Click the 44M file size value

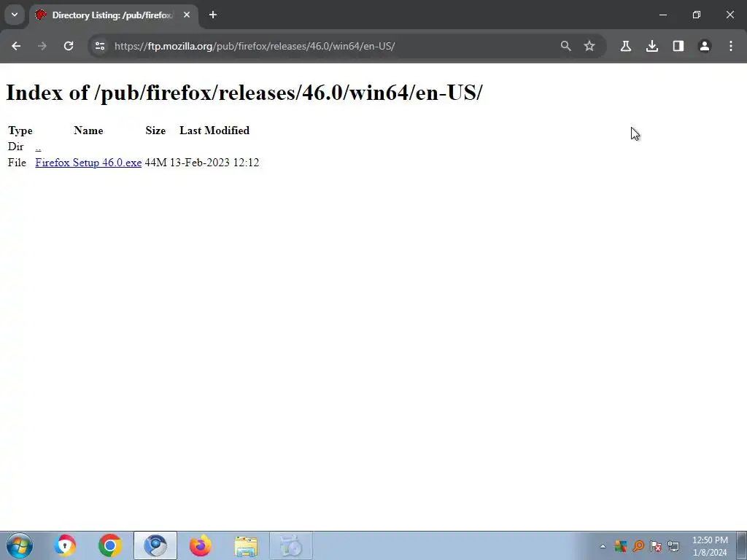pos(156,163)
